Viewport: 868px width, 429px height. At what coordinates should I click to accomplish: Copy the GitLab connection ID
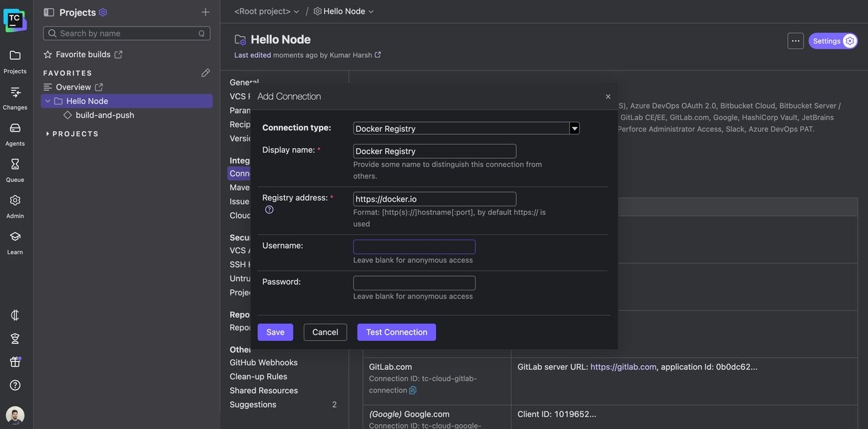413,390
